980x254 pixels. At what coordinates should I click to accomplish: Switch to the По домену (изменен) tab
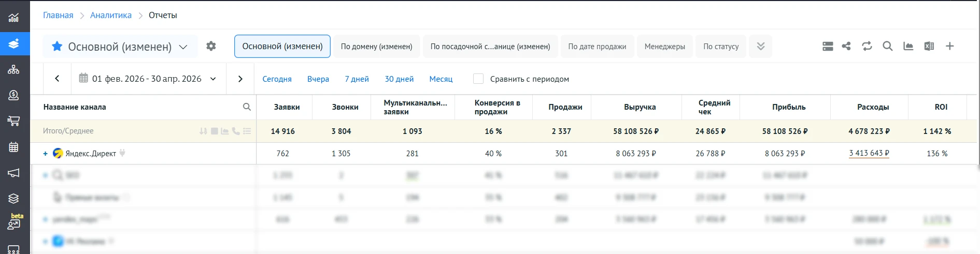[377, 46]
